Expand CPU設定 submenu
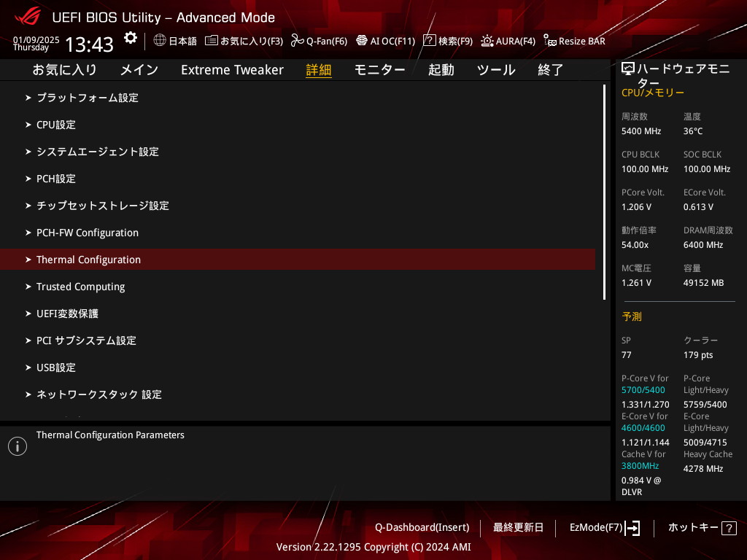 pos(56,125)
